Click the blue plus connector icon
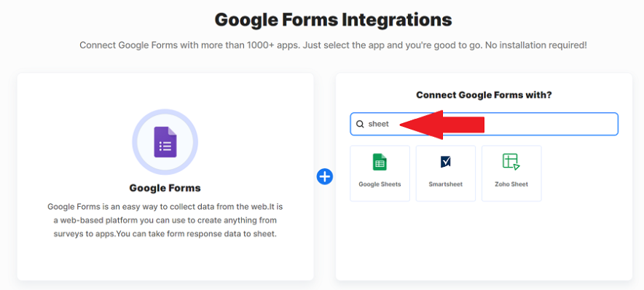The width and height of the screenshot is (644, 290). pyautogui.click(x=324, y=176)
